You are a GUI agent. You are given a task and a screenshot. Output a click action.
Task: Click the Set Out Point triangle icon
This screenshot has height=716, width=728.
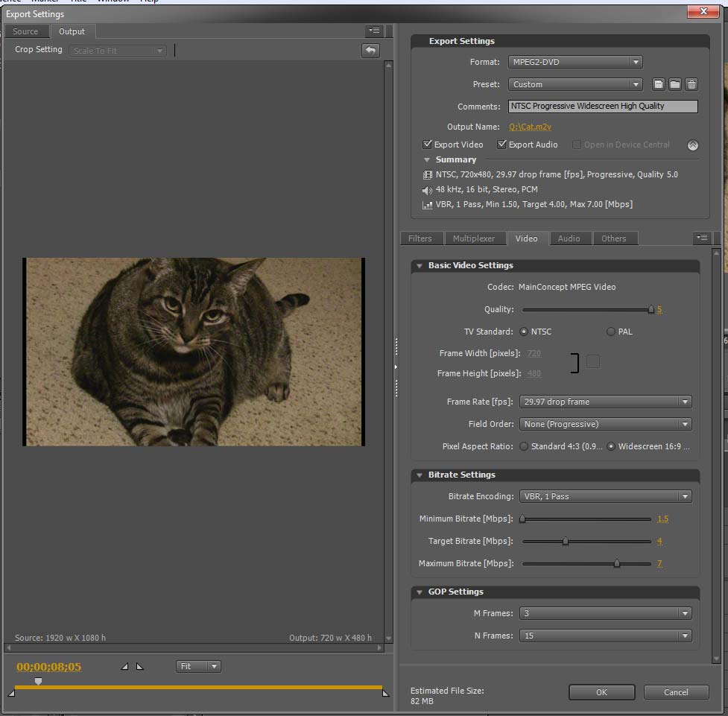tap(139, 666)
